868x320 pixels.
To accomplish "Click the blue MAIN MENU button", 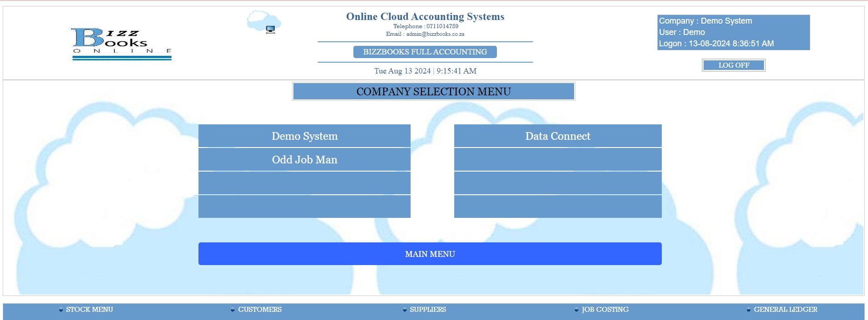I will click(430, 254).
